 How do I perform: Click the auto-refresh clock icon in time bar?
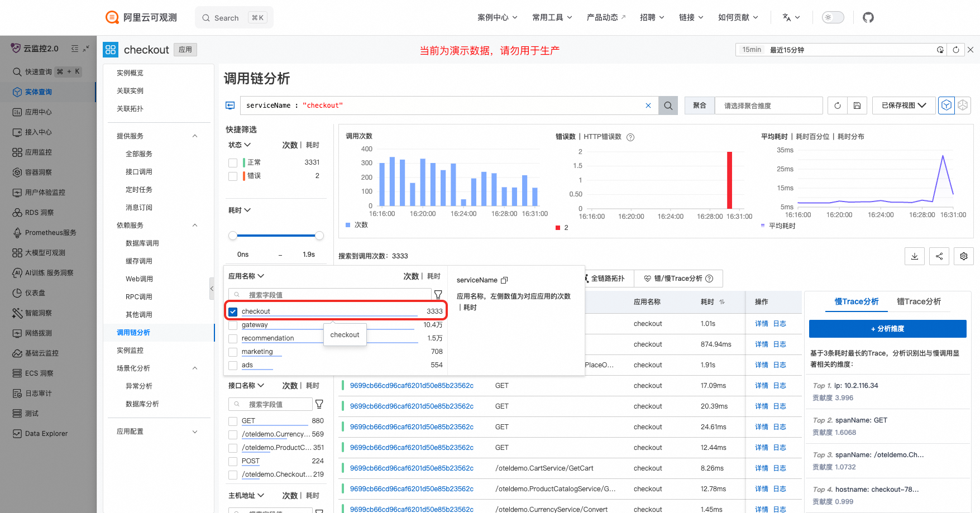940,50
